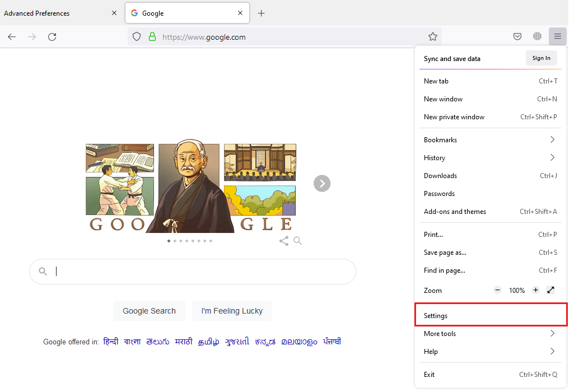Zoom out with the minus button
This screenshot has height=392, width=574.
click(497, 290)
